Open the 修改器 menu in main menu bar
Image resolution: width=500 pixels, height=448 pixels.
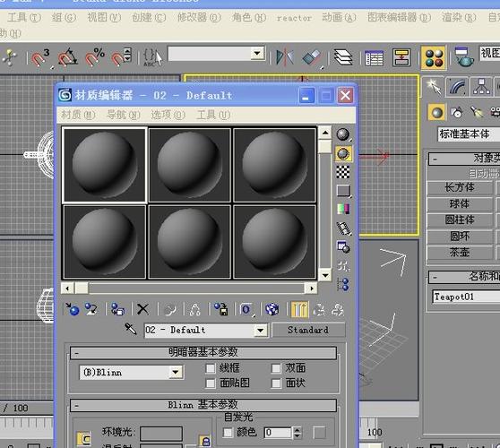(199, 17)
